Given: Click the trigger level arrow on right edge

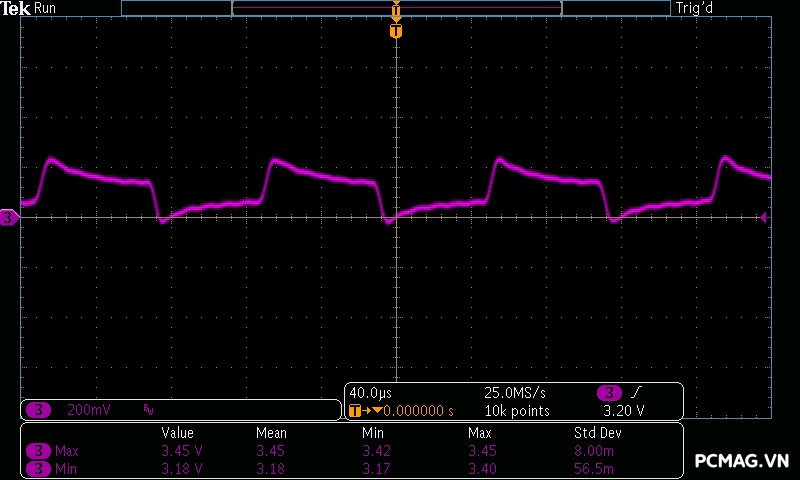Looking at the screenshot, I should (764, 217).
